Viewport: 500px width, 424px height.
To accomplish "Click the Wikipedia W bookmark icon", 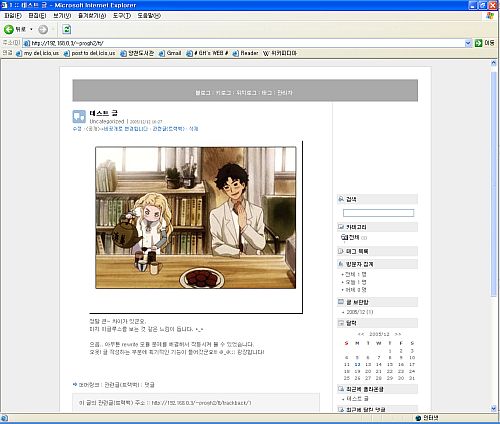I will tap(266, 53).
